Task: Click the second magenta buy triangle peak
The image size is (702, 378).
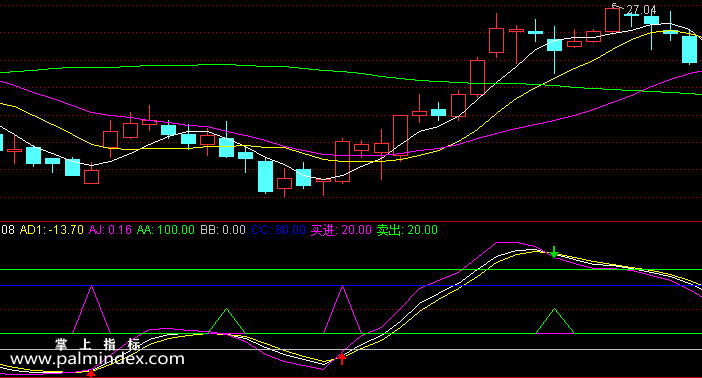Action: pos(342,287)
